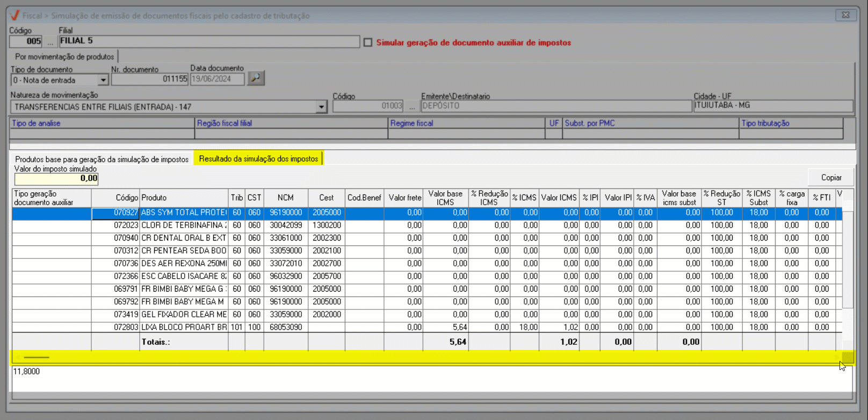
Task: Click the horizontal scrollbar thumb under the grid
Action: pos(37,357)
